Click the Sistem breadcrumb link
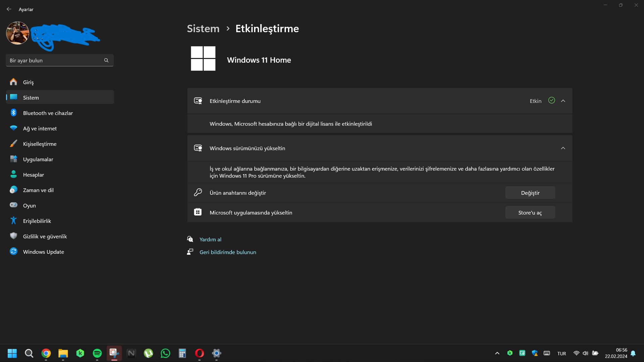 click(203, 28)
